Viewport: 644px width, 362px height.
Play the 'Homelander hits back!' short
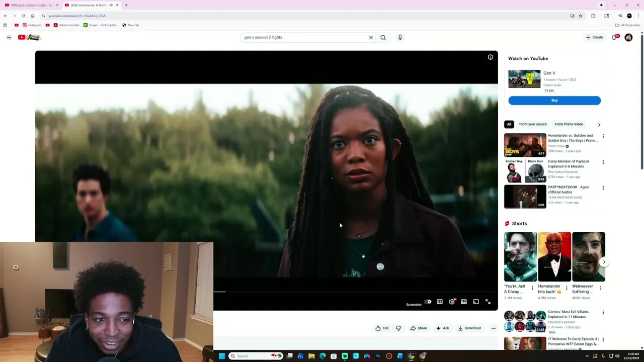(554, 256)
